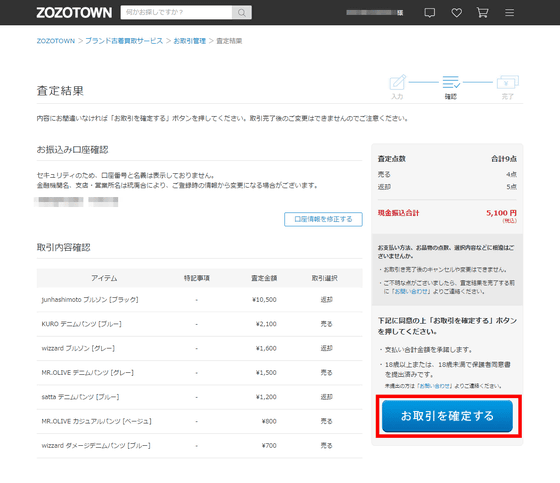The height and width of the screenshot is (483, 560).
Task: Select MR.OLIVE カジュアルパンツ [ベージュ] item
Action: pos(96,421)
